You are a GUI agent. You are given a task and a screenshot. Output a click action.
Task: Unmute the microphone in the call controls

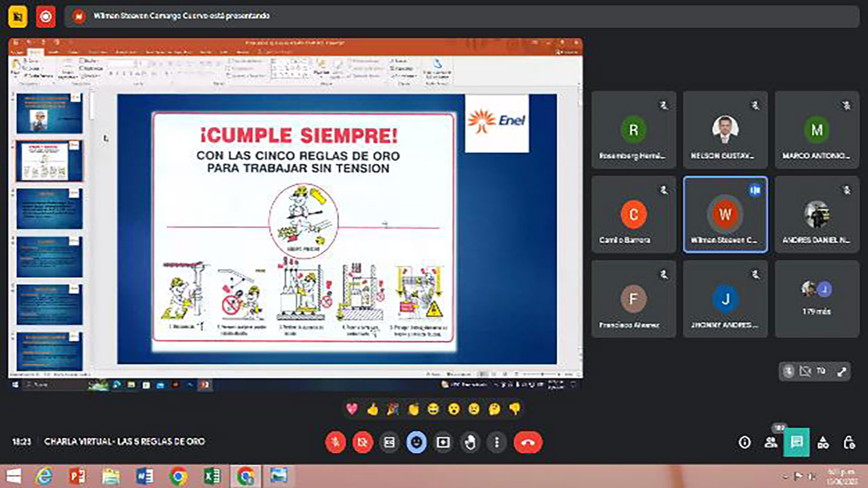pyautogui.click(x=336, y=443)
